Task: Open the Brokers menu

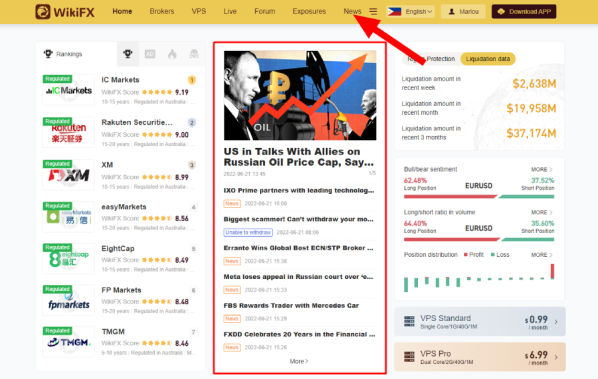Action: (x=162, y=11)
